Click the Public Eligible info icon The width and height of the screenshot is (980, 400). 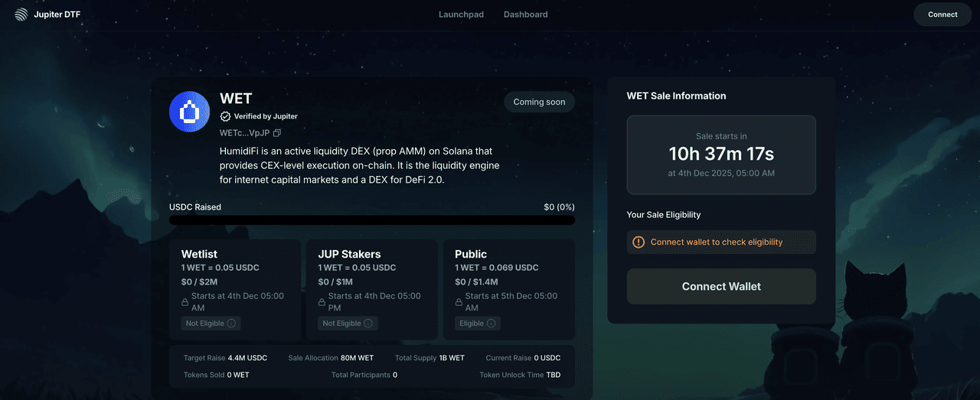point(492,324)
